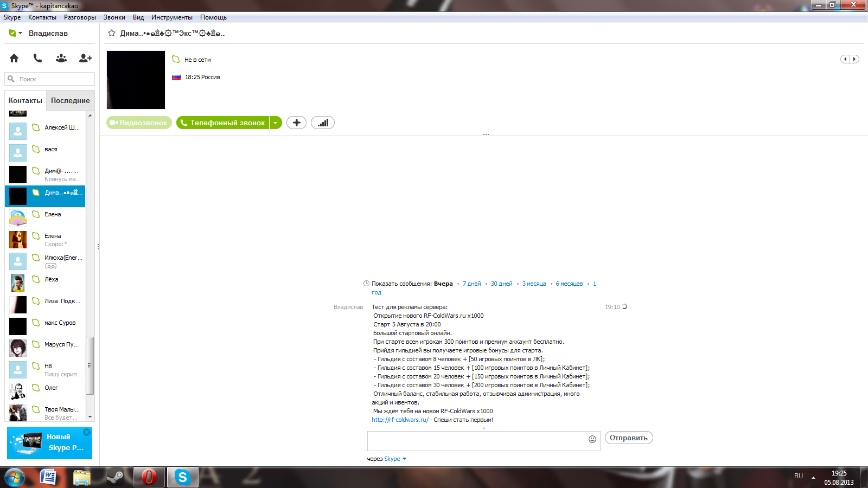Open Steam from the taskbar
The height and width of the screenshot is (488, 868).
(115, 477)
